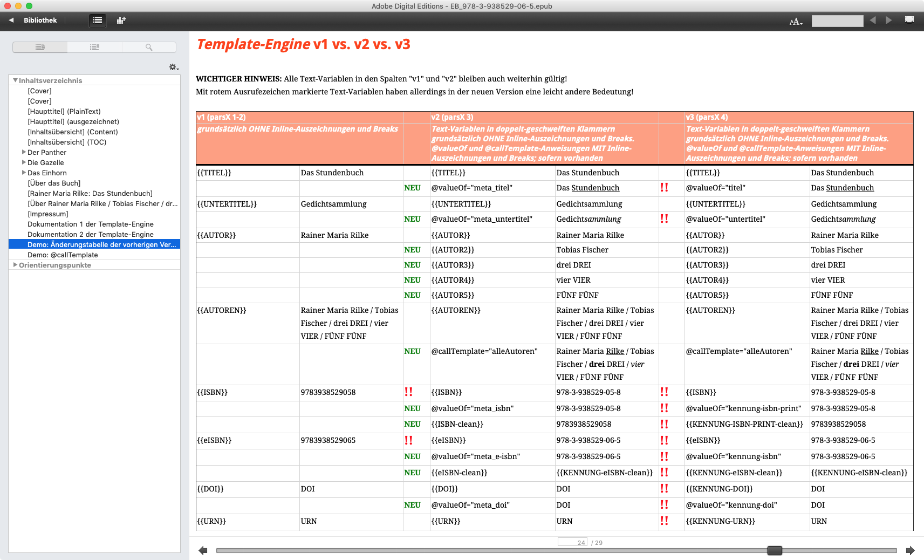Select the search tab in sidebar

149,47
